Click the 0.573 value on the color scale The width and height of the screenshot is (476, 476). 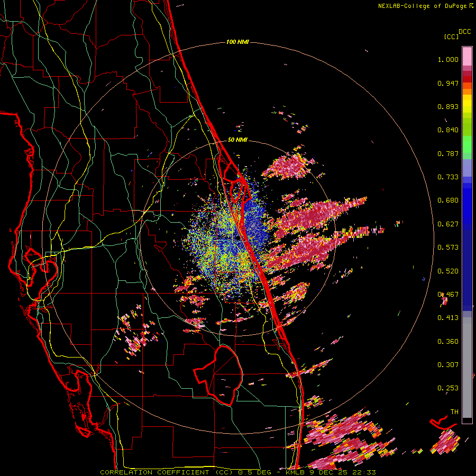click(x=448, y=248)
